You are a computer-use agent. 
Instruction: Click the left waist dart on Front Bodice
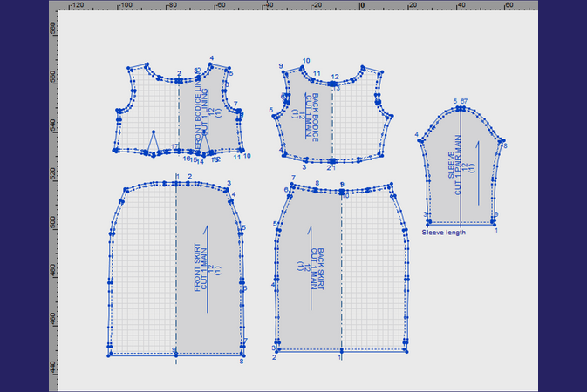[x=153, y=141]
